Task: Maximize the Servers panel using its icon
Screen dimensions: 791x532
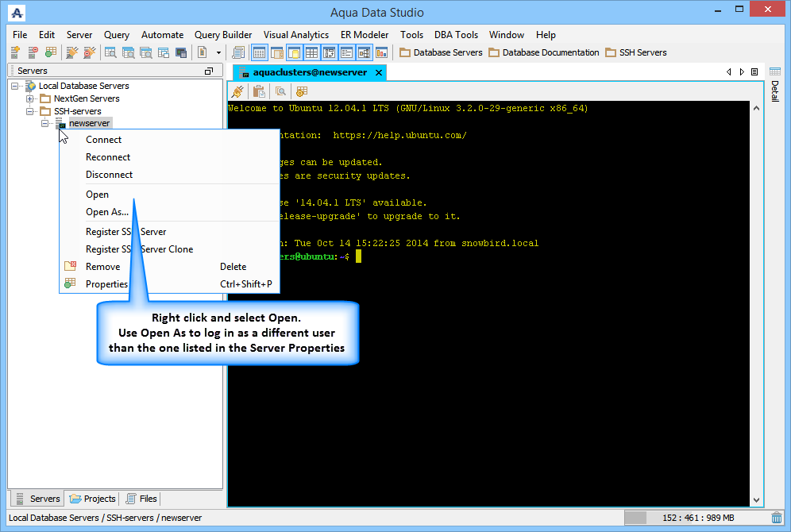Action: tap(209, 71)
